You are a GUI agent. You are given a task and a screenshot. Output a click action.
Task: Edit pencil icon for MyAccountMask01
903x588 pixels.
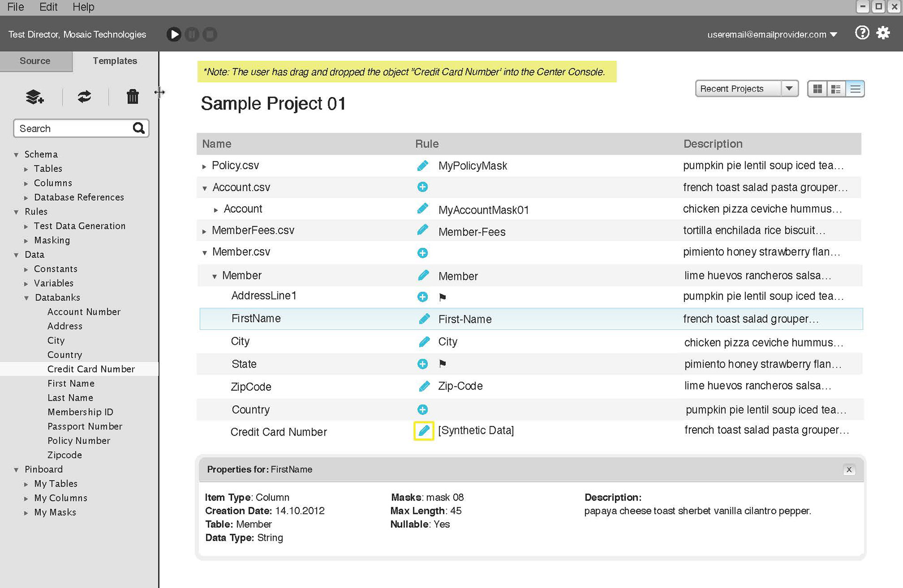coord(423,209)
